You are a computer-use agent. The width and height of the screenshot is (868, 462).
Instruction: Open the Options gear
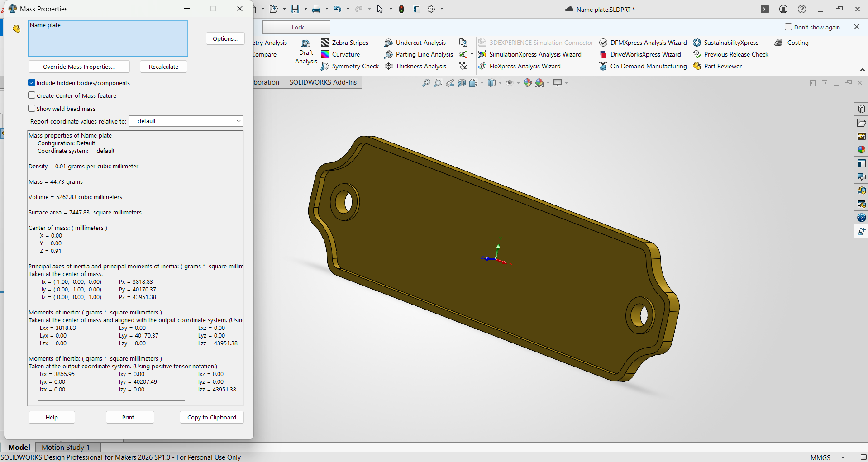pos(431,9)
